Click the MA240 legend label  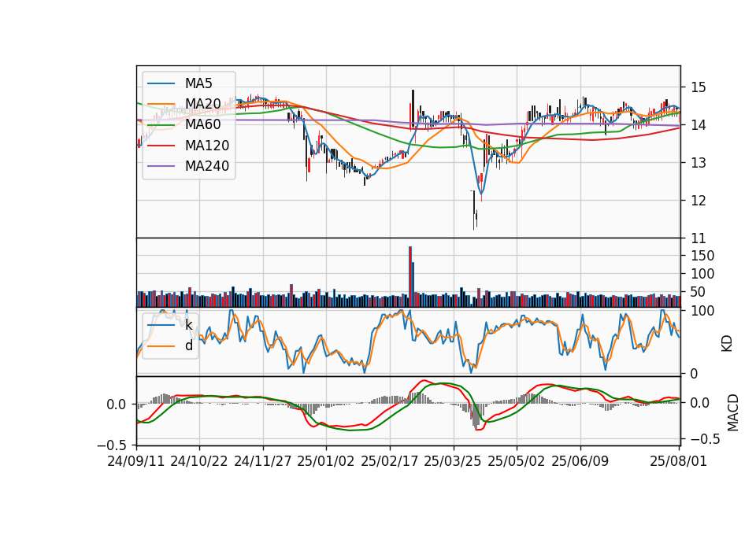[207, 166]
